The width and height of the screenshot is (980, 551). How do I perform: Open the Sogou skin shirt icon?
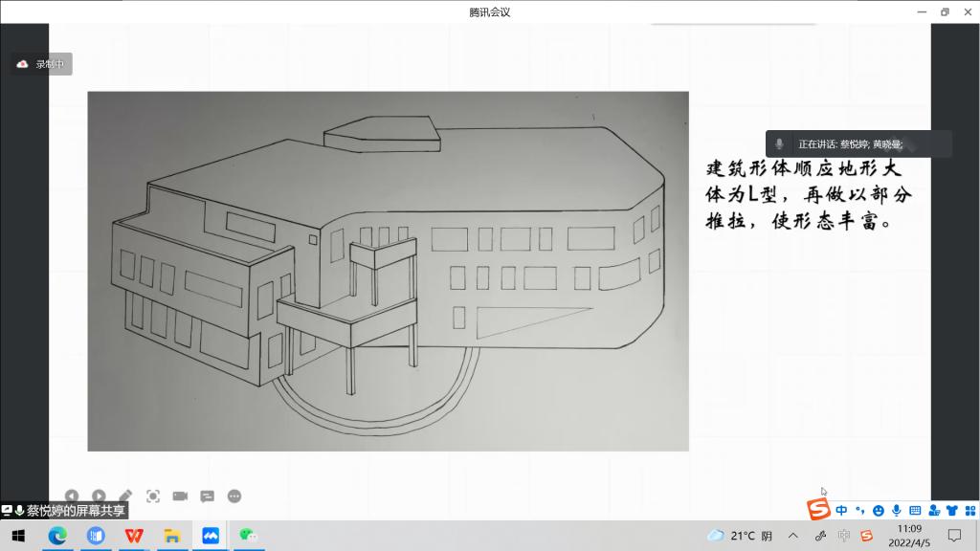coord(952,510)
